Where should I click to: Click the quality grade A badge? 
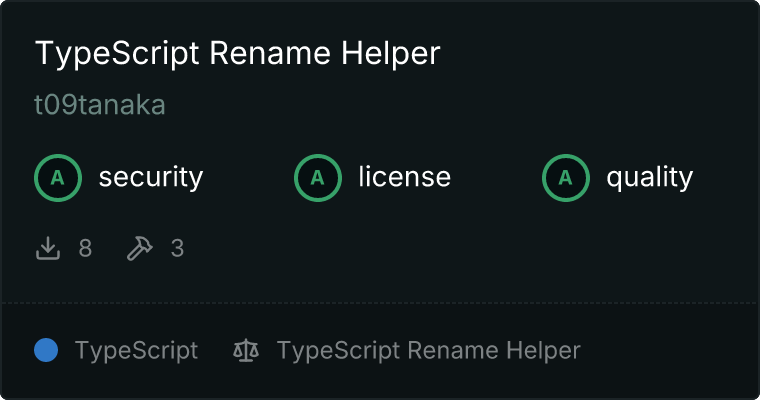click(566, 178)
